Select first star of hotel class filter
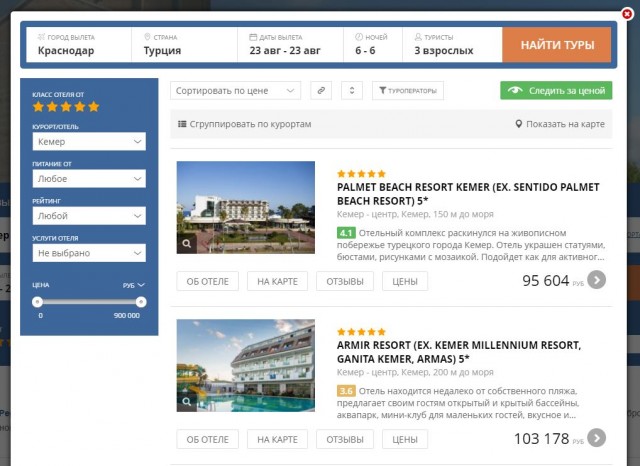The height and width of the screenshot is (466, 640). [38, 107]
